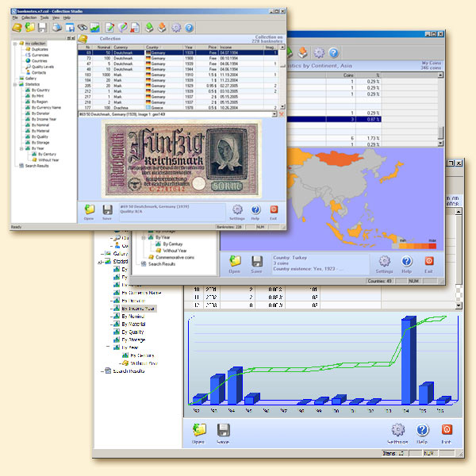Click the binoculars search icon in banknotes toolbar
This screenshot has width=476, height=476.
pyautogui.click(x=82, y=28)
